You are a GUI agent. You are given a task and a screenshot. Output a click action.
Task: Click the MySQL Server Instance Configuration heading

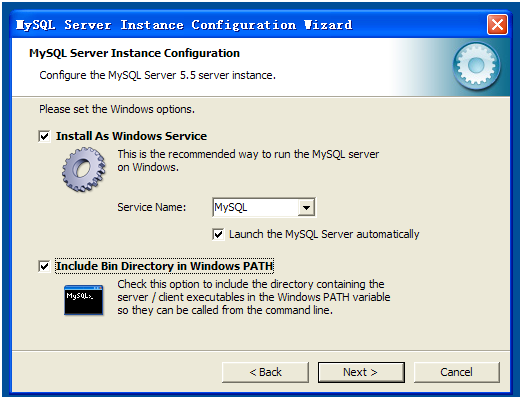pos(134,53)
